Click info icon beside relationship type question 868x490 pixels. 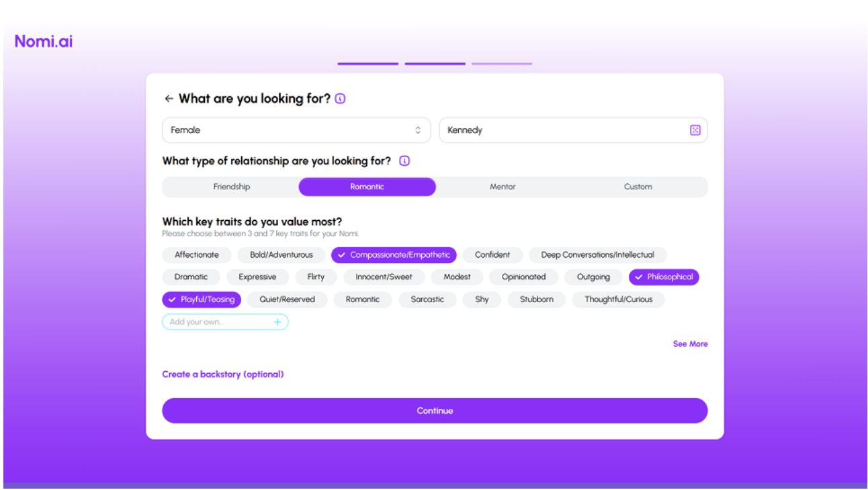pyautogui.click(x=404, y=161)
